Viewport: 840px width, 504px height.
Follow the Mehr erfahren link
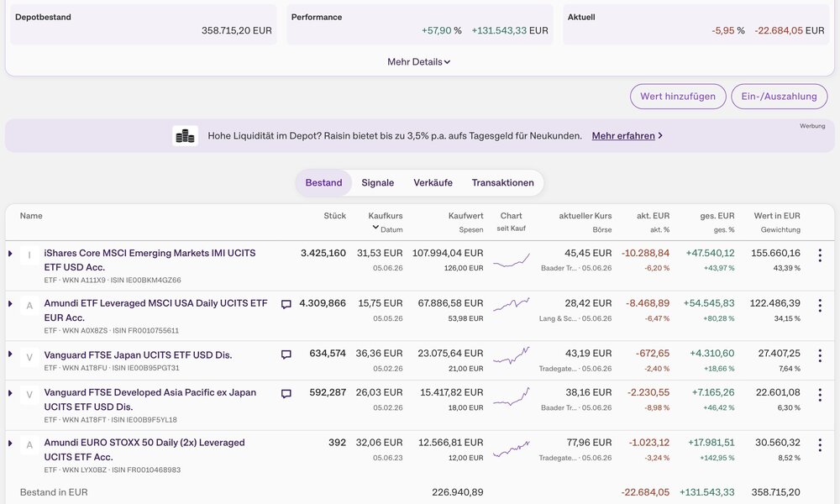(623, 136)
